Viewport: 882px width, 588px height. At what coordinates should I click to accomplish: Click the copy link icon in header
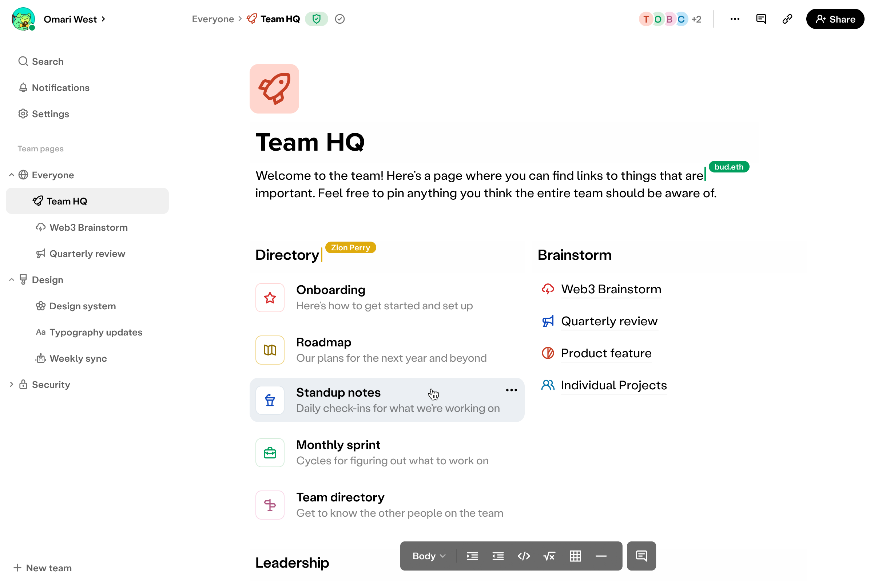(787, 19)
